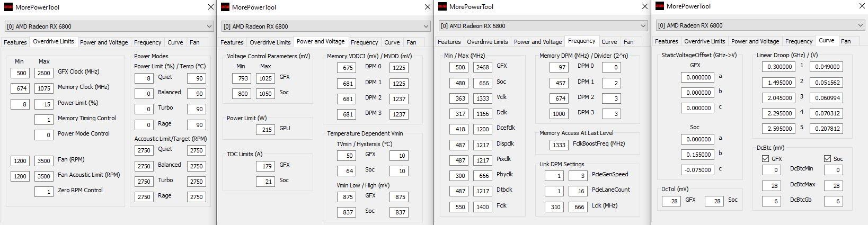Open GPU dropdown in Overdrive Limits window

109,26
